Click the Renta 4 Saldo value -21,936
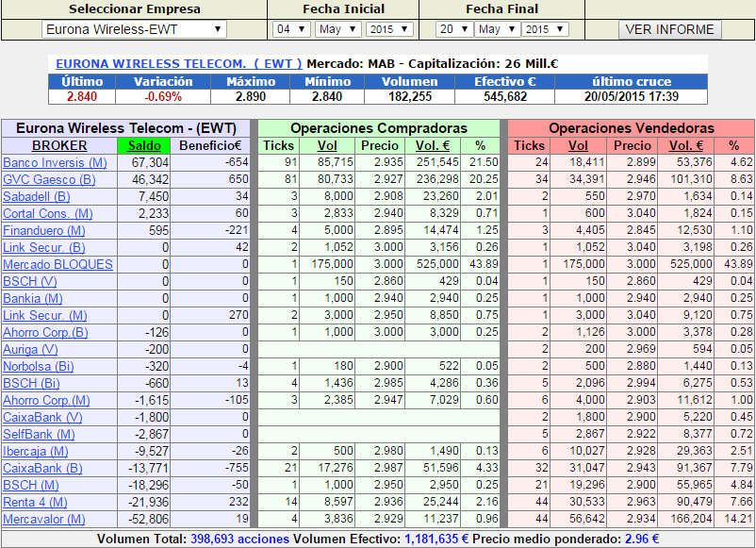The height and width of the screenshot is (548, 756). point(149,502)
